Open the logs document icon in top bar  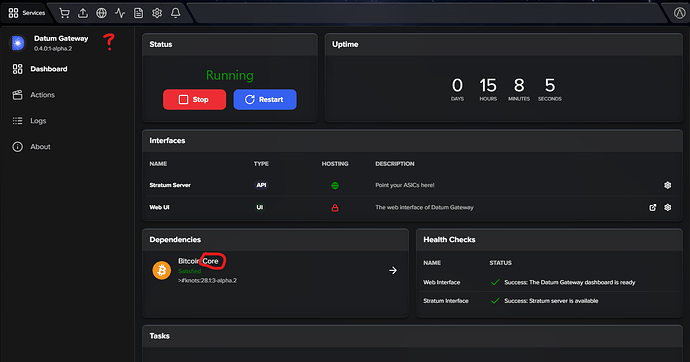(x=139, y=13)
